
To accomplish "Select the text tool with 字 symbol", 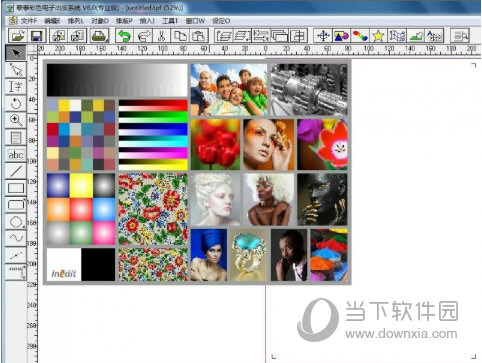I will click(16, 86).
